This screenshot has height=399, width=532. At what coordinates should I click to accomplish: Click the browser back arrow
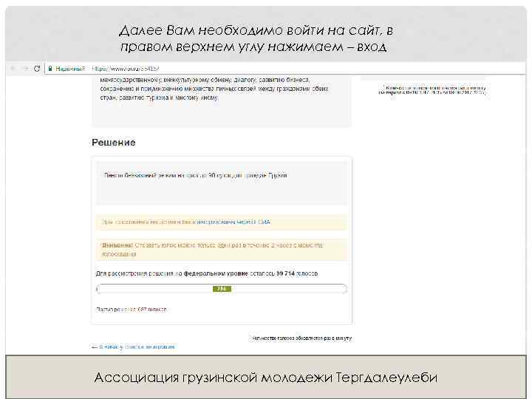(13, 69)
